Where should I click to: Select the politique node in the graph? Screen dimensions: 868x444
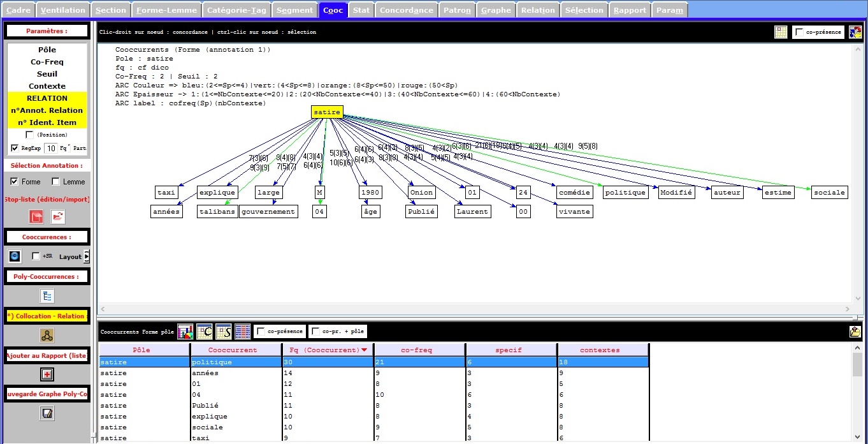coord(625,192)
